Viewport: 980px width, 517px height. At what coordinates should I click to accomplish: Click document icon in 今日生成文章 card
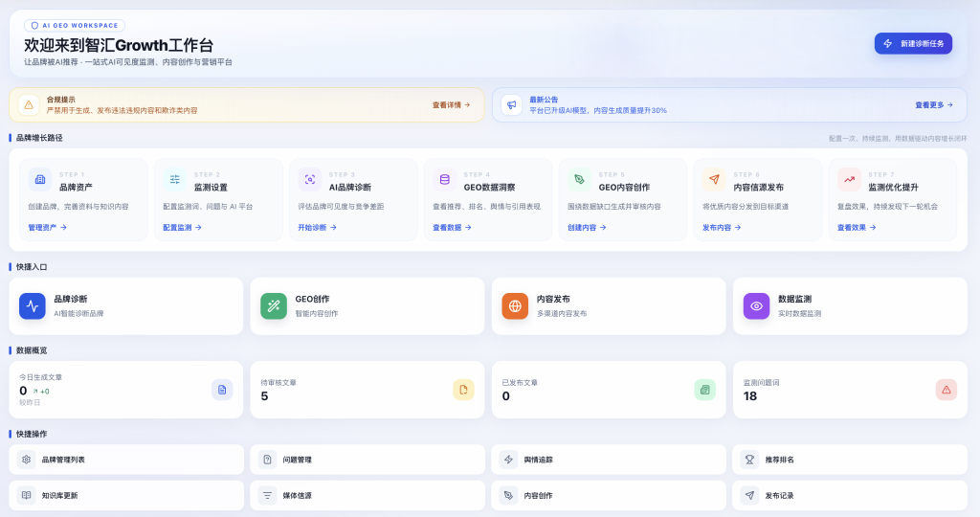coord(222,390)
